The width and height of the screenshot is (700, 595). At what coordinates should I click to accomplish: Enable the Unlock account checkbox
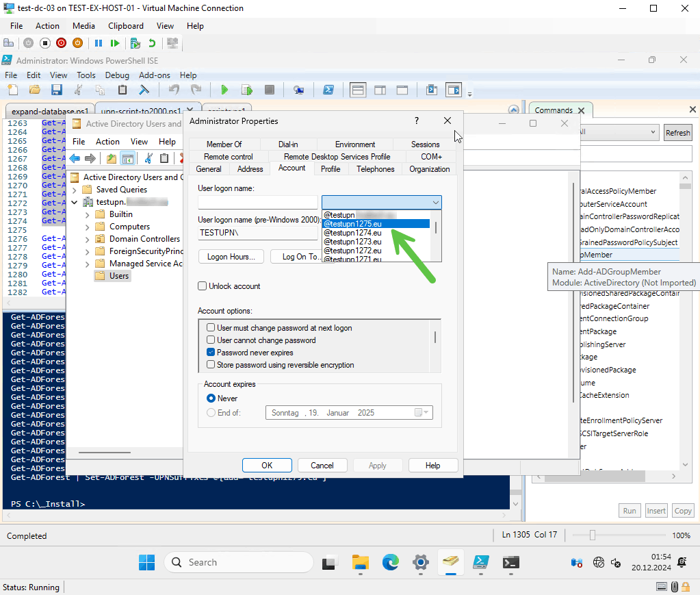point(203,286)
